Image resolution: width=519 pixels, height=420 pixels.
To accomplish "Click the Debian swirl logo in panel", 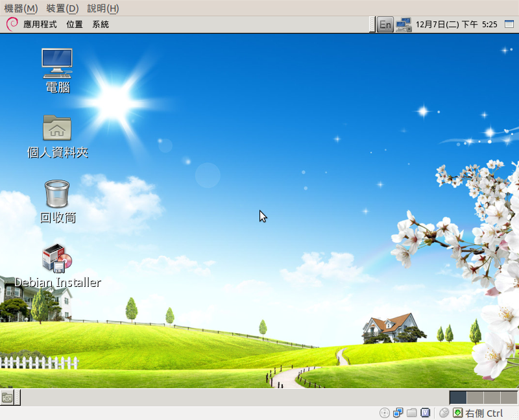I will pos(12,25).
